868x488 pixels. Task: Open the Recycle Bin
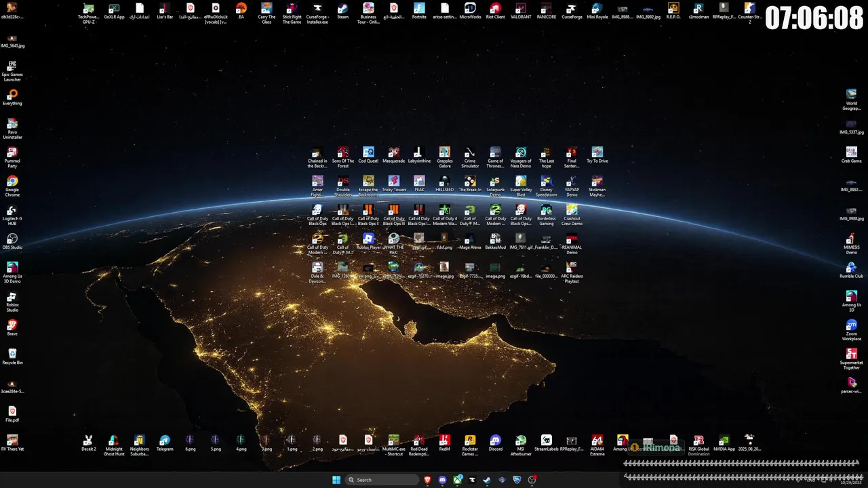pyautogui.click(x=12, y=357)
